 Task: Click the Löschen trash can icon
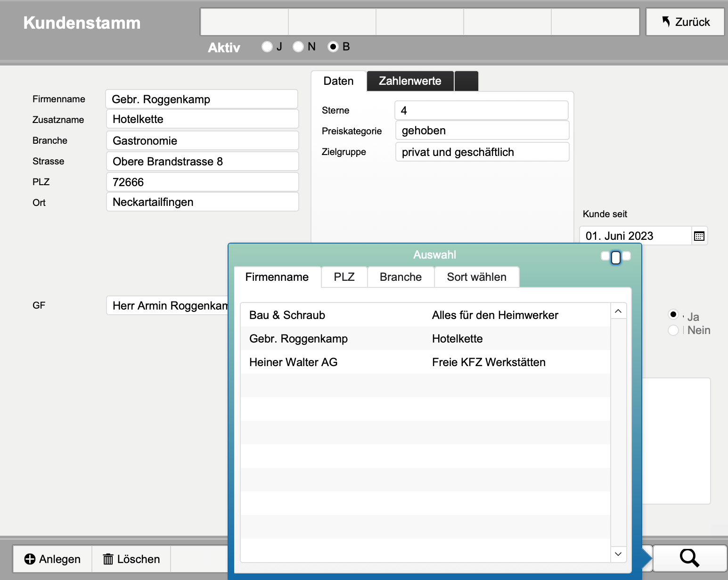point(108,559)
